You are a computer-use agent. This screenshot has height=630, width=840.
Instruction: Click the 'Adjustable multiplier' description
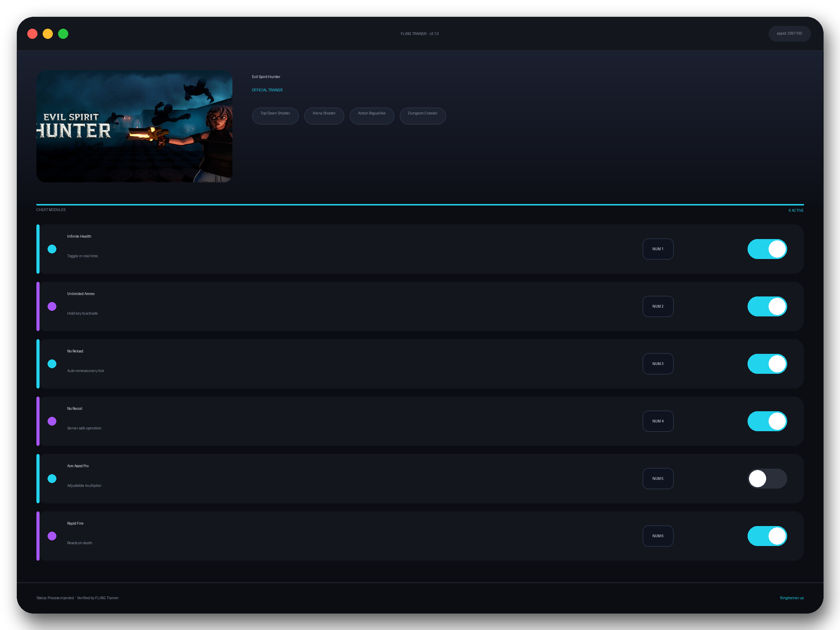[84, 485]
